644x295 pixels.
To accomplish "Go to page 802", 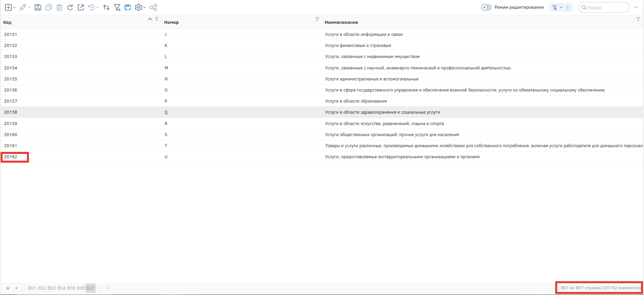I will pyautogui.click(x=42, y=288).
